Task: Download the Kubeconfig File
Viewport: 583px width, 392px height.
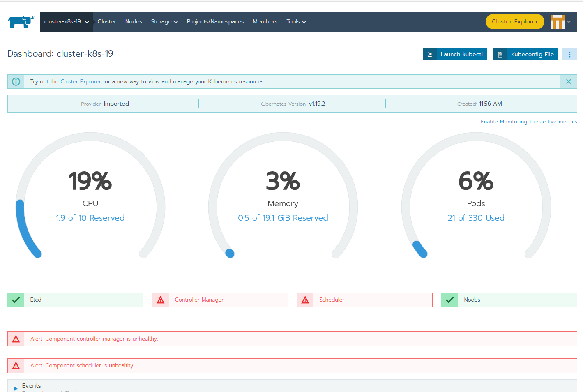Action: pos(525,54)
